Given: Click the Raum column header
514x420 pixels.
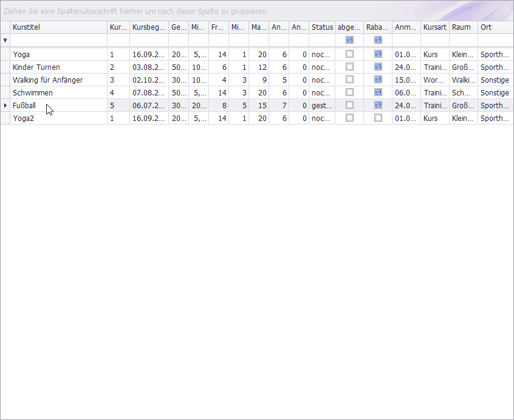Looking at the screenshot, I should click(x=463, y=27).
